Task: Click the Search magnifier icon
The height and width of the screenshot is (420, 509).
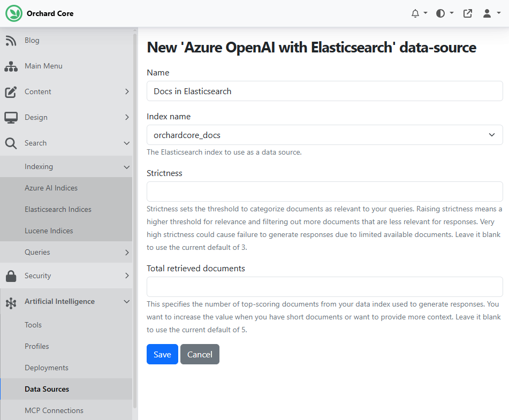Action: 11,143
